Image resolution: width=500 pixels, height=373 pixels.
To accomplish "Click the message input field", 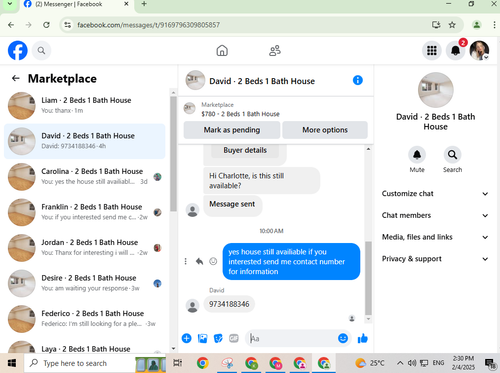I will pos(292,338).
